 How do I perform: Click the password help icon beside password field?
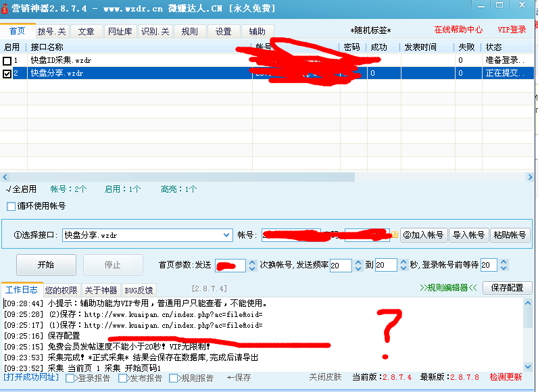394,235
